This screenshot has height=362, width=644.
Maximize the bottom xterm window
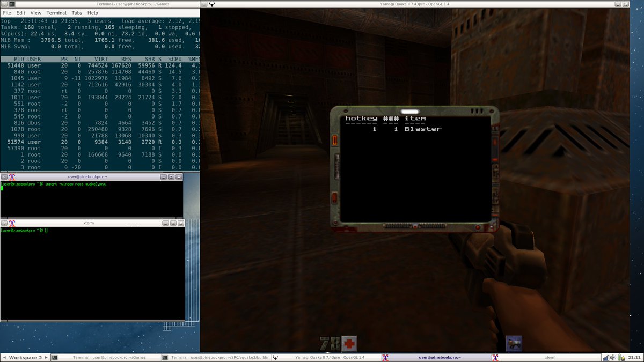click(x=173, y=223)
